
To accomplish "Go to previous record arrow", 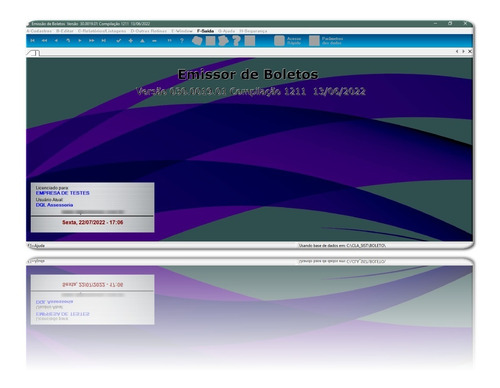I will [x=56, y=41].
